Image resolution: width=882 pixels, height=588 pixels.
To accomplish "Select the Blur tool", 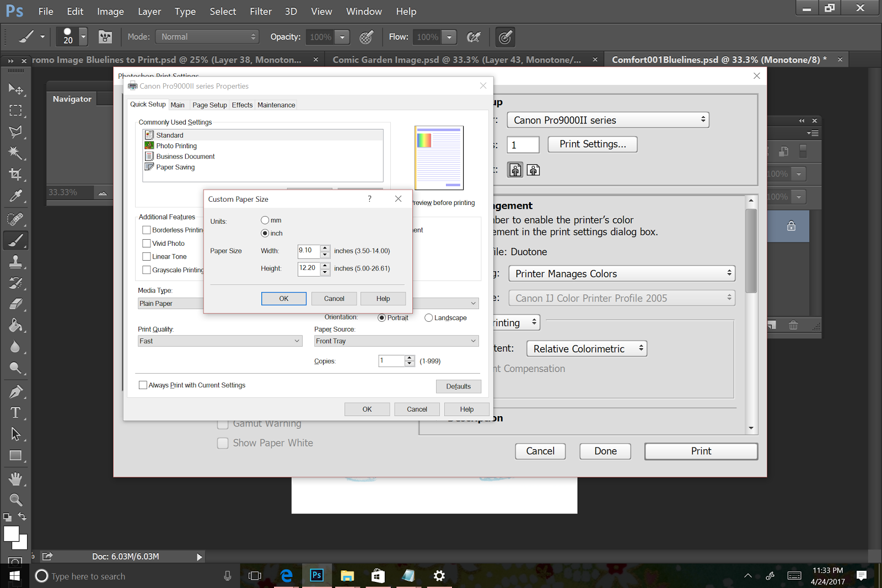I will 15,347.
